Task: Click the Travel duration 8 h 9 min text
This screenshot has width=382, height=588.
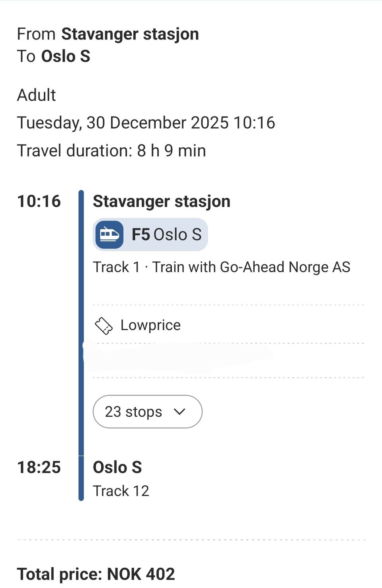Action: 111,151
